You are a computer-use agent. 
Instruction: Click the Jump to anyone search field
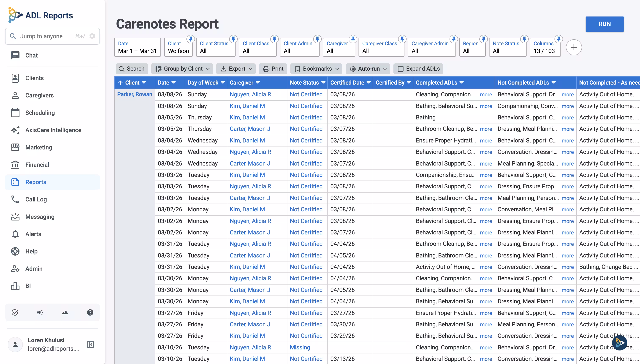[x=52, y=36]
